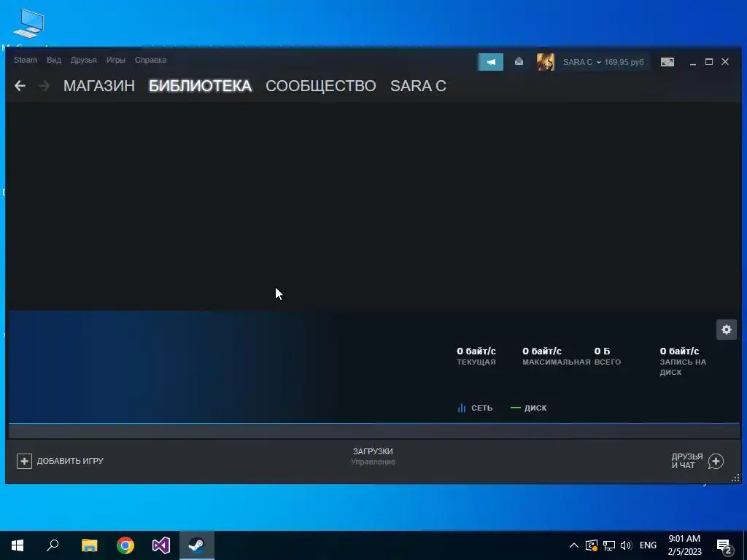The width and height of the screenshot is (747, 560).
Task: Minimize the Steam window
Action: [693, 63]
